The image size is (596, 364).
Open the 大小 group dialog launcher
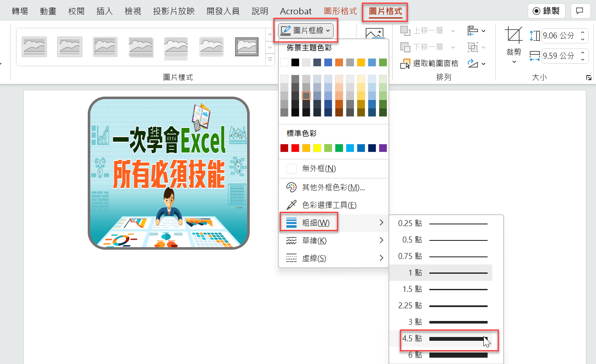pos(588,78)
